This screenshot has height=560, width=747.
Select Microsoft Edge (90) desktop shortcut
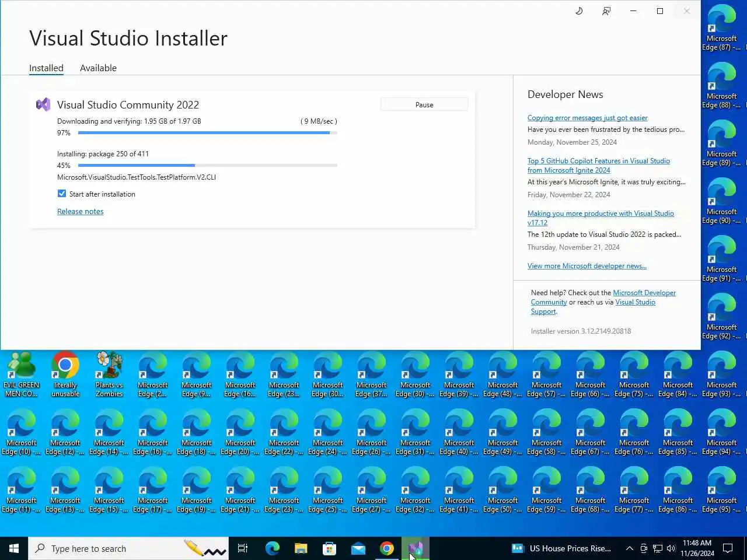722,202
